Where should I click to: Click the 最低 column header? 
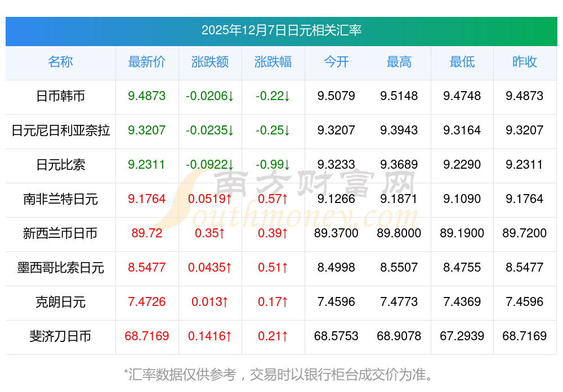pyautogui.click(x=462, y=62)
